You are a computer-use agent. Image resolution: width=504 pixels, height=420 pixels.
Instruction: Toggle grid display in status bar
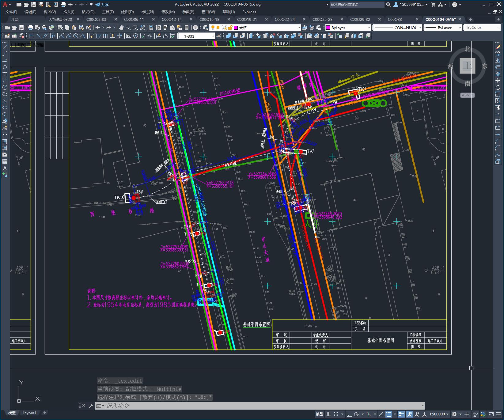pyautogui.click(x=329, y=414)
